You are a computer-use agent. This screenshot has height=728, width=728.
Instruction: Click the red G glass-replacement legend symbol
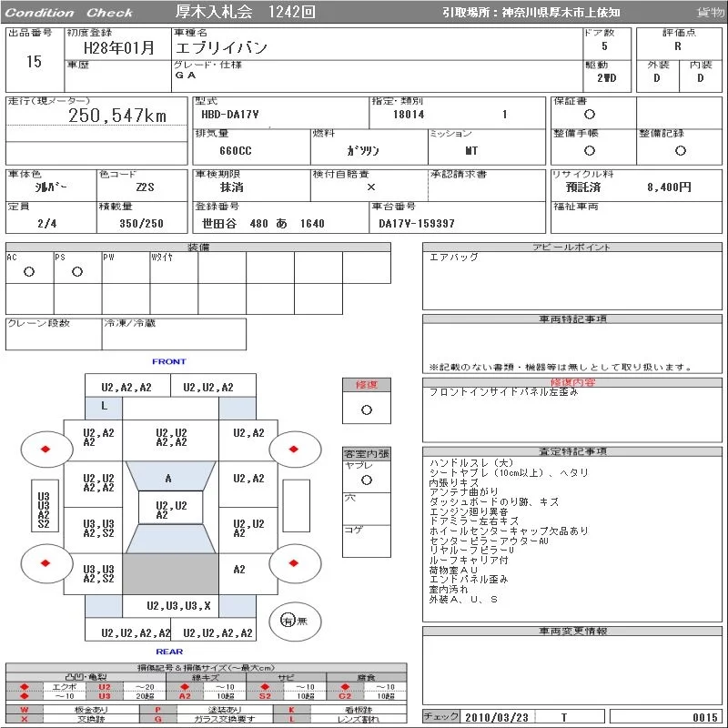click(157, 719)
